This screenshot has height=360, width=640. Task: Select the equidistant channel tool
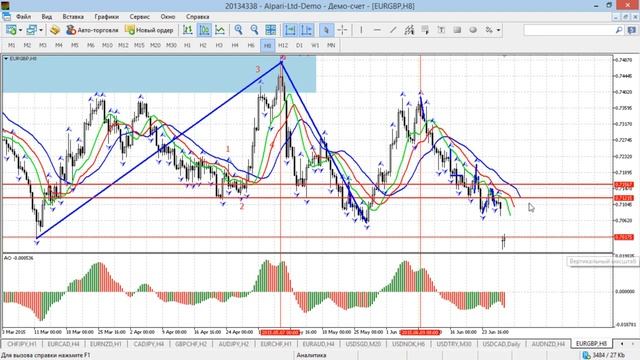(409, 30)
